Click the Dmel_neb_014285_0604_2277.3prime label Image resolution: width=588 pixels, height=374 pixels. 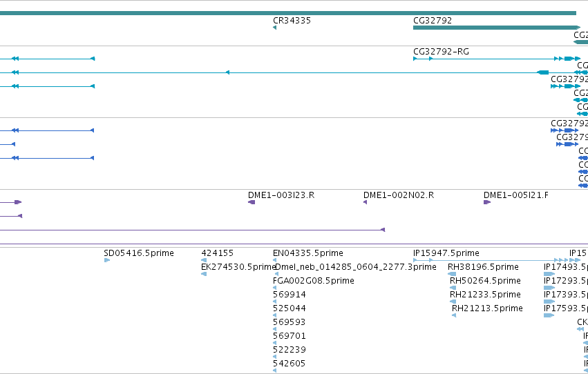point(356,267)
